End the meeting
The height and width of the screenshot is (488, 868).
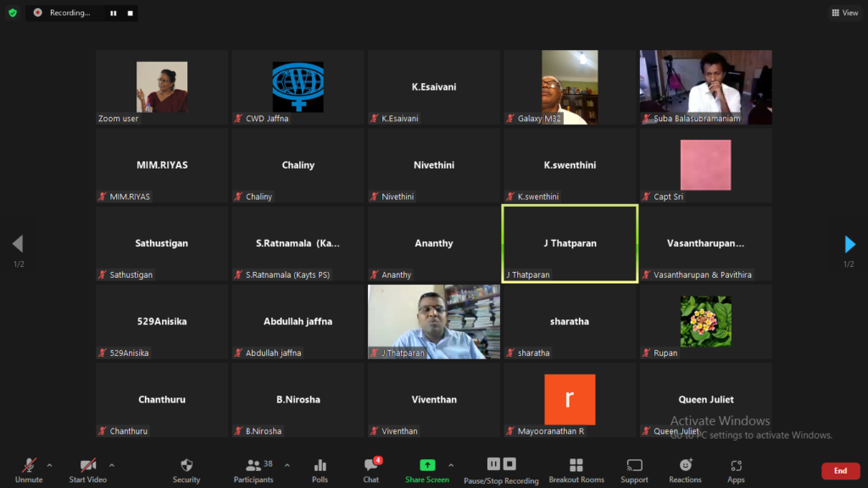(840, 471)
